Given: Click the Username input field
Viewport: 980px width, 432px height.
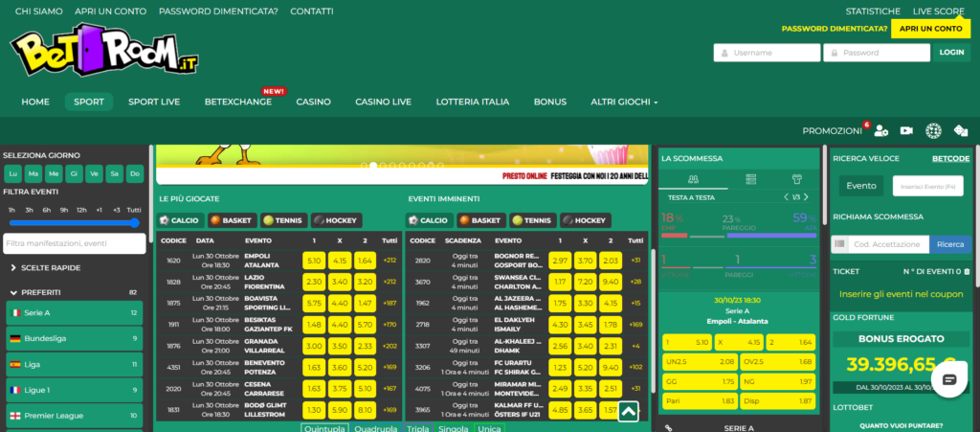Looking at the screenshot, I should pyautogui.click(x=767, y=53).
